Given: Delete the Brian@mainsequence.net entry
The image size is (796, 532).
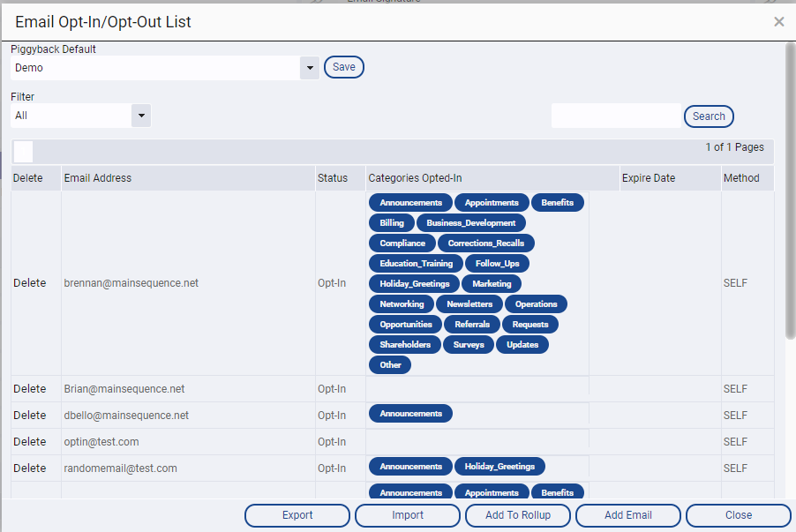Looking at the screenshot, I should coord(29,389).
